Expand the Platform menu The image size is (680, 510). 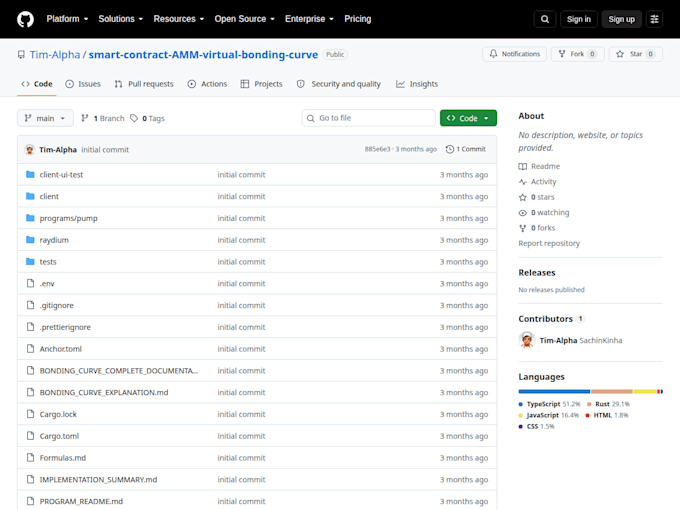[x=67, y=19]
